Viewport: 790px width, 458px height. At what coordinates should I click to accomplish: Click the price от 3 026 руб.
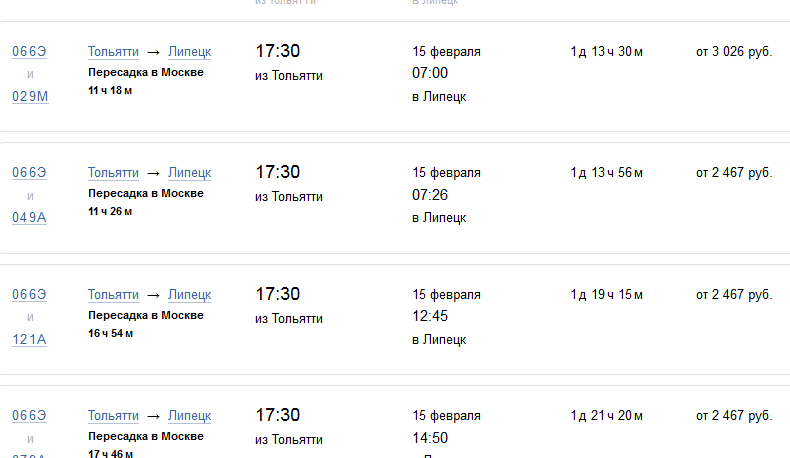coord(734,51)
